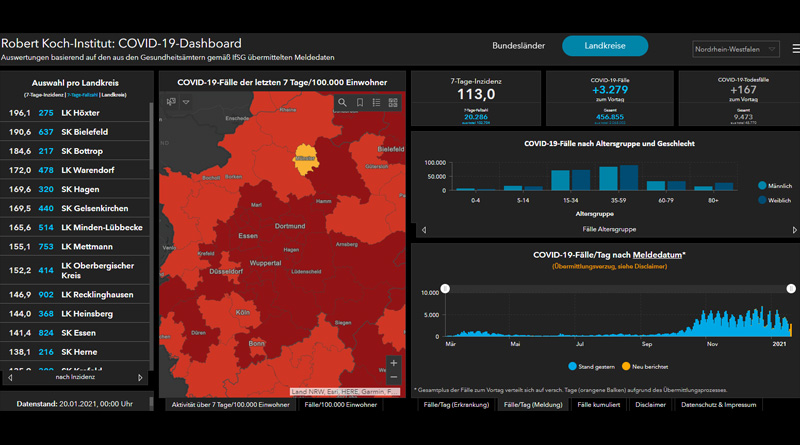The height and width of the screenshot is (445, 800).
Task: Select SK Essen in the district list
Action: pyautogui.click(x=75, y=333)
